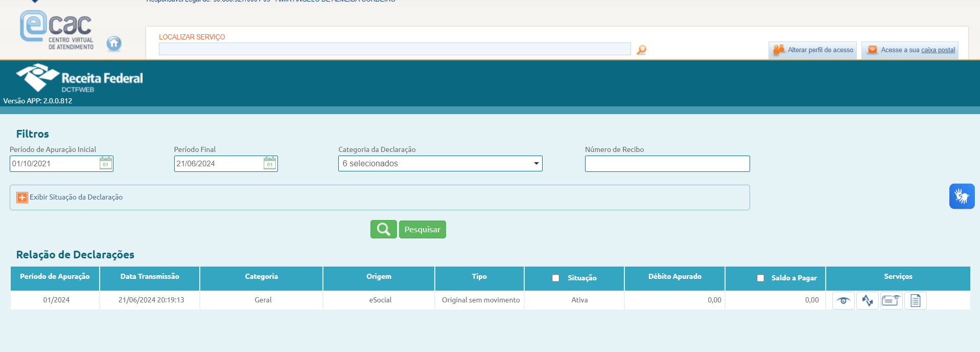Click the document list icon in Serviços
The height and width of the screenshot is (352, 980).
pos(915,300)
